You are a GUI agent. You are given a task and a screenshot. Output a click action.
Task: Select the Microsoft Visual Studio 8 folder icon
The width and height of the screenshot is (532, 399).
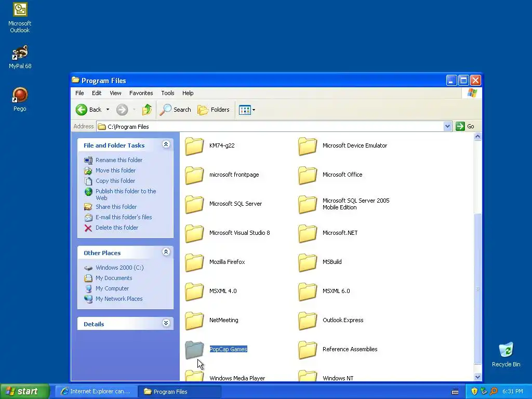click(x=194, y=233)
